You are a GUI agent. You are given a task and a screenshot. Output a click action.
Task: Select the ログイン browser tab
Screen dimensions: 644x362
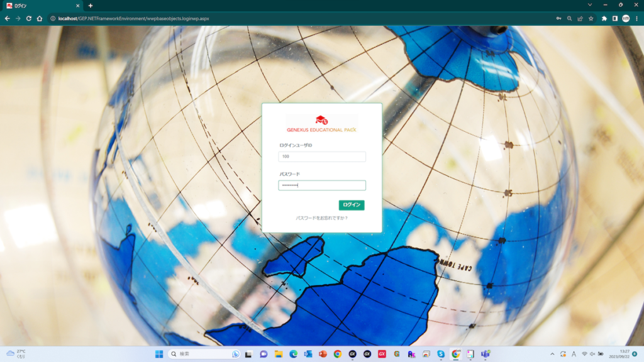coord(42,6)
